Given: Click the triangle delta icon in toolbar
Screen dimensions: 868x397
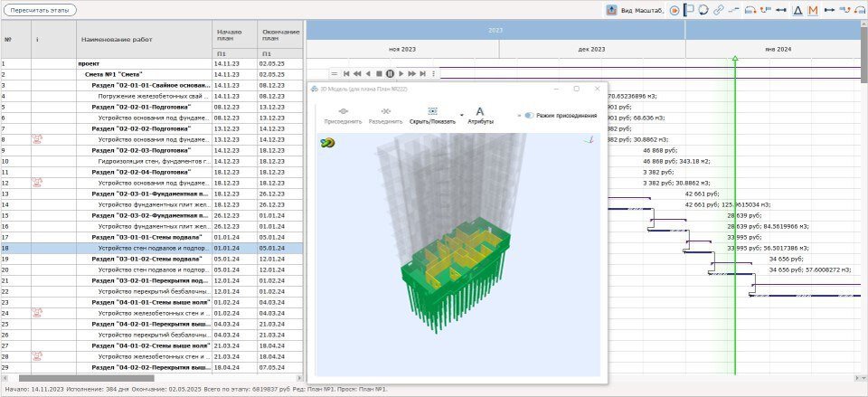Looking at the screenshot, I should [797, 10].
